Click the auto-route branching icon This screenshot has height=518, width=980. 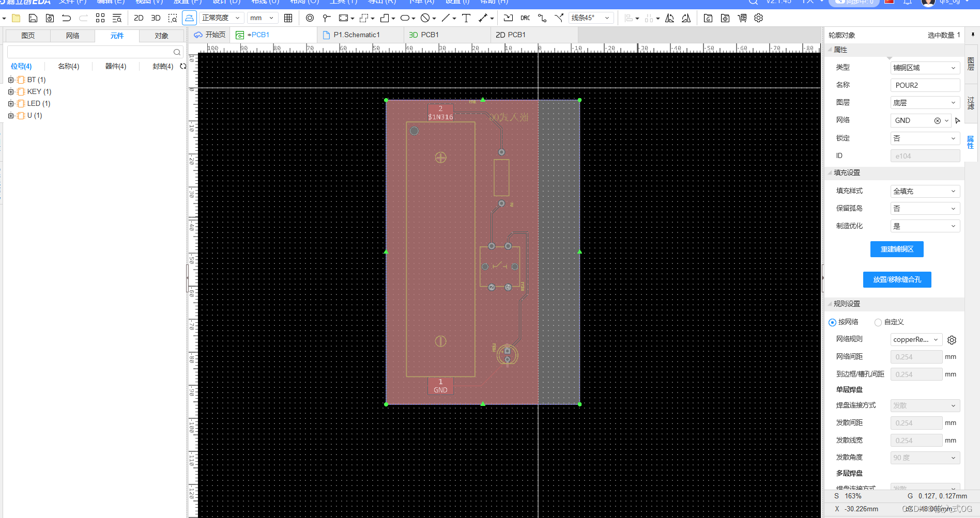point(559,18)
